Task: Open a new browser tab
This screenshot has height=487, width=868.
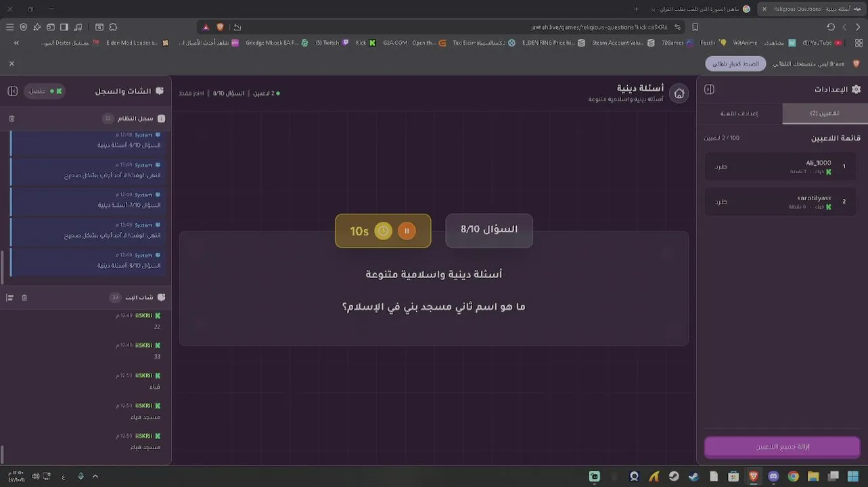Action: pos(636,9)
